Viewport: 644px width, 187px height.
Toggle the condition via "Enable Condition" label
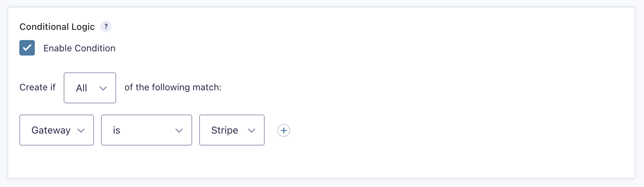(79, 48)
